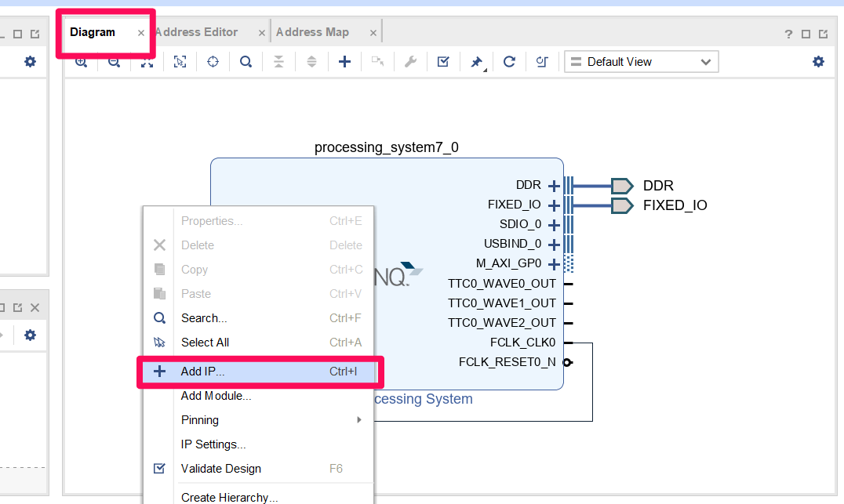Choose Search... in the context menu
This screenshot has height=504, width=844.
click(x=259, y=318)
